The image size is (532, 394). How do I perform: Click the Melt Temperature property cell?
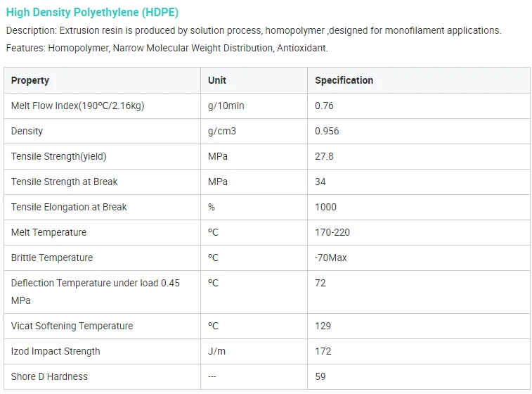pyautogui.click(x=48, y=232)
